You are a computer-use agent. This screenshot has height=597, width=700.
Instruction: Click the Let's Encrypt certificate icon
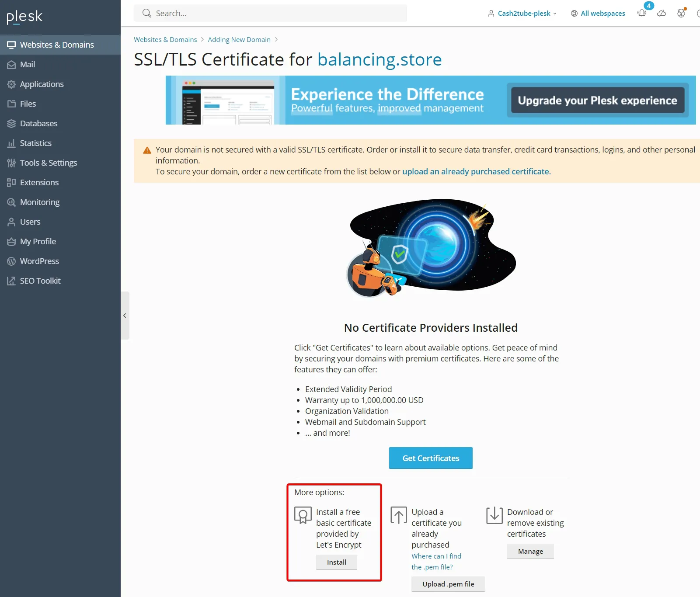(x=303, y=515)
